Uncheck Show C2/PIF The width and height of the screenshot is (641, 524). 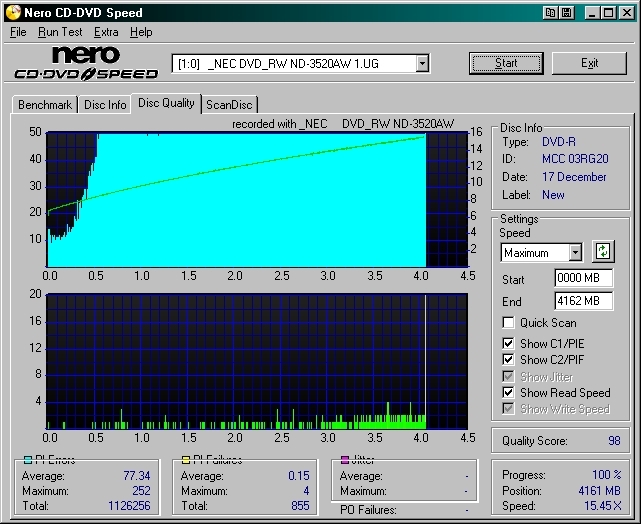point(508,359)
